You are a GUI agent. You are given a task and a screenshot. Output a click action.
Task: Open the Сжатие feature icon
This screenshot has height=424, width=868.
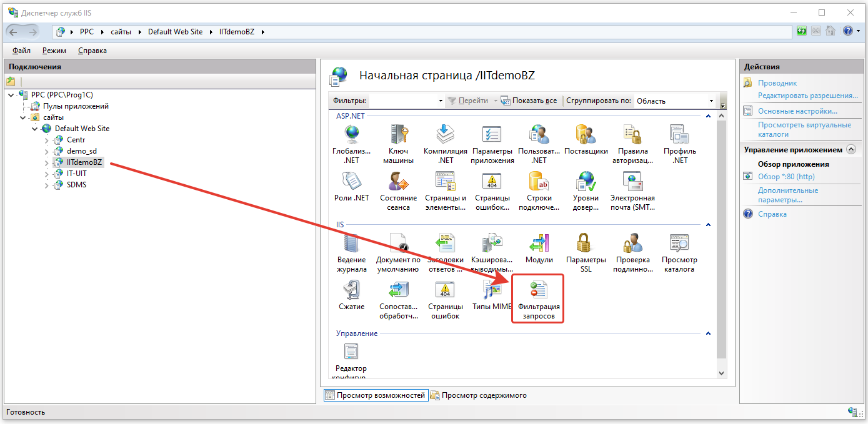pyautogui.click(x=351, y=291)
